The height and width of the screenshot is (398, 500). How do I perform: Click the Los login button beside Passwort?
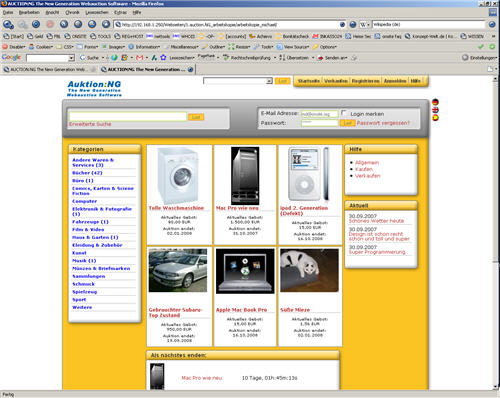click(x=347, y=123)
